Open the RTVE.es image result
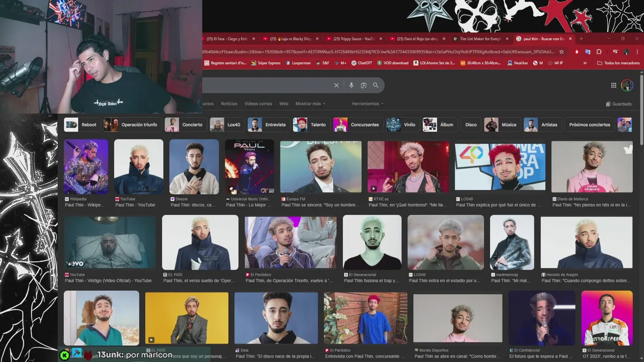 (x=408, y=167)
